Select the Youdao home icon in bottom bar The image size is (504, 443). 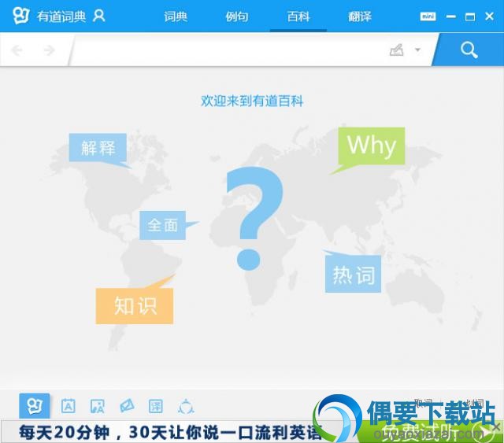point(35,406)
